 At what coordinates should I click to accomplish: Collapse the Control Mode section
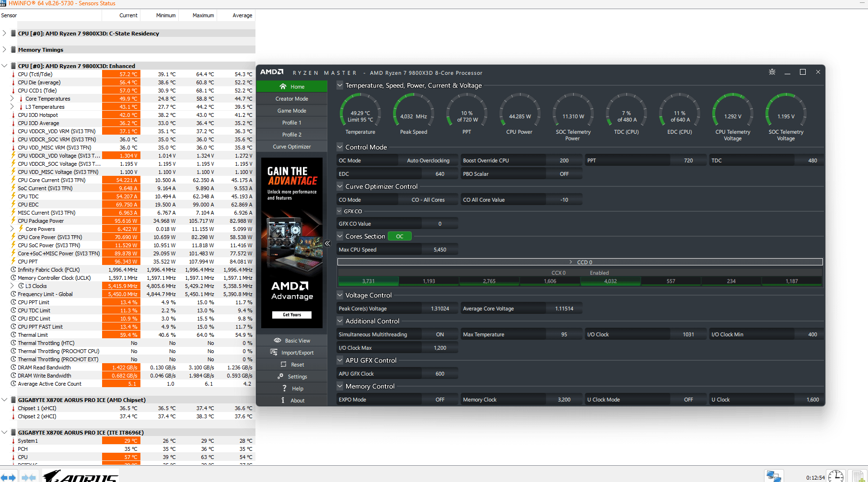click(340, 147)
